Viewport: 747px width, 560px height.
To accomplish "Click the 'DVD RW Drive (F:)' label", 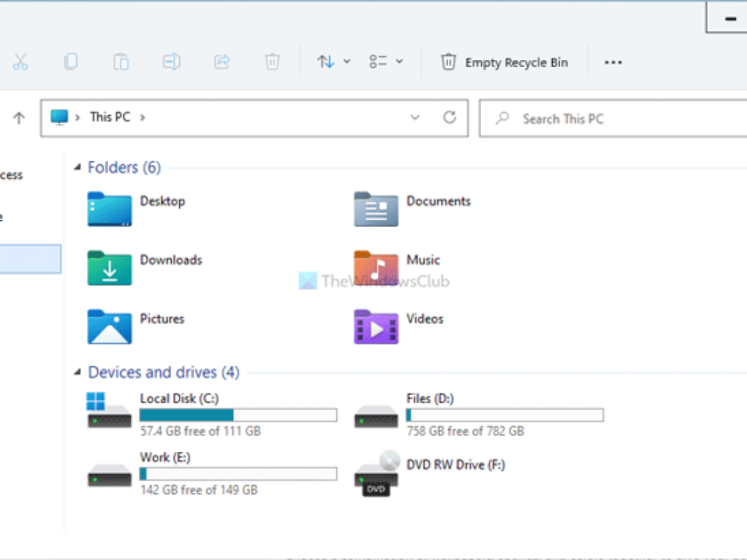I will click(x=456, y=465).
